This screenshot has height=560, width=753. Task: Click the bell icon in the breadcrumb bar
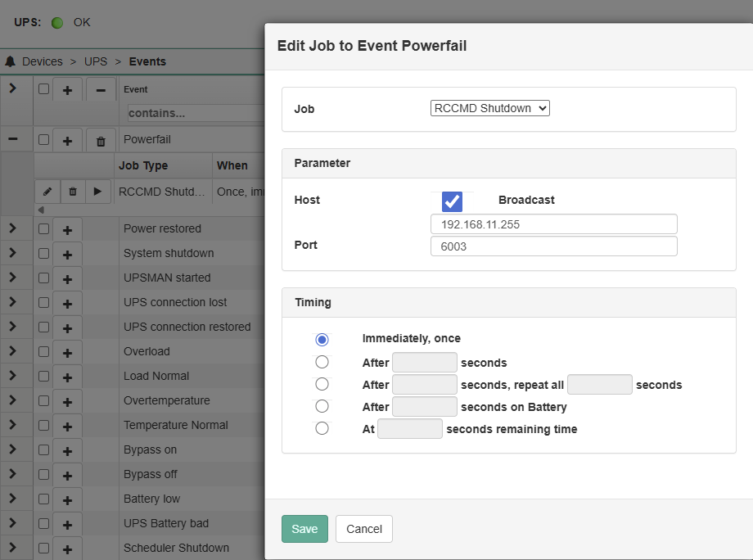pyautogui.click(x=10, y=61)
